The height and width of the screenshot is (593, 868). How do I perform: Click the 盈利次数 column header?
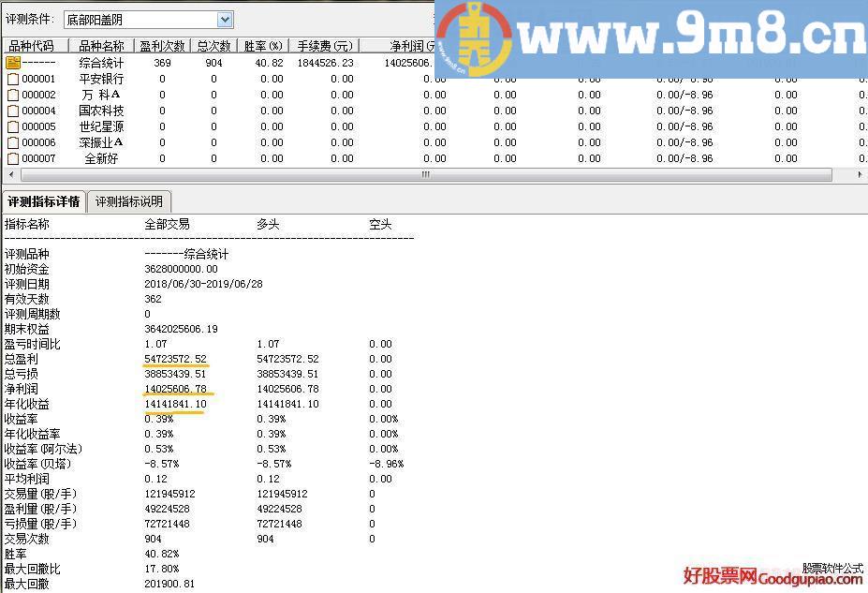pyautogui.click(x=162, y=46)
